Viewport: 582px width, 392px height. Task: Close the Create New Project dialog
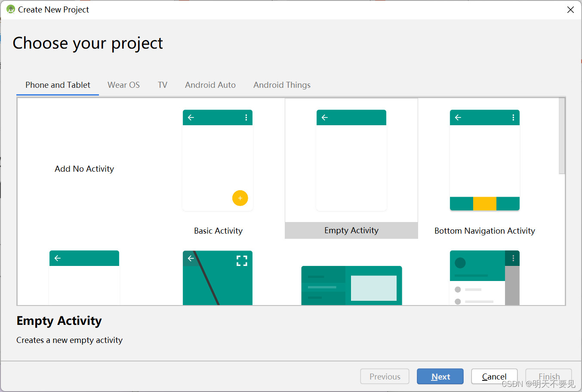click(570, 9)
